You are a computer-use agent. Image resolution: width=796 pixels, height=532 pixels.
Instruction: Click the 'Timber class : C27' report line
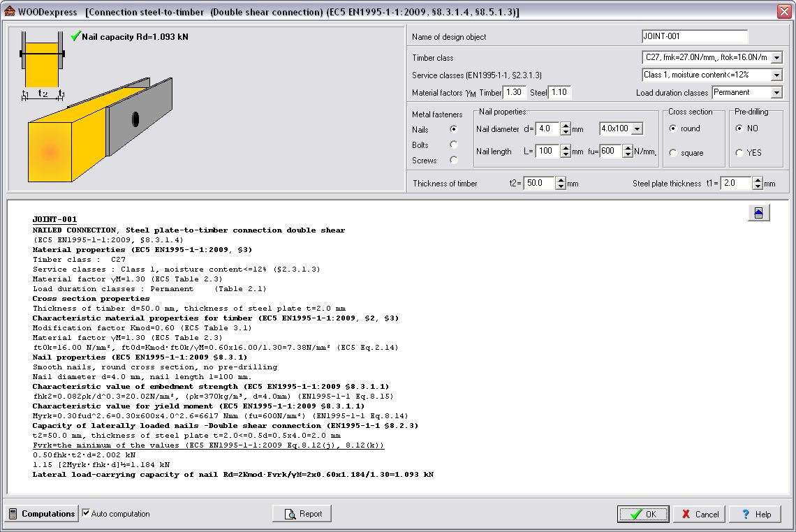click(79, 260)
